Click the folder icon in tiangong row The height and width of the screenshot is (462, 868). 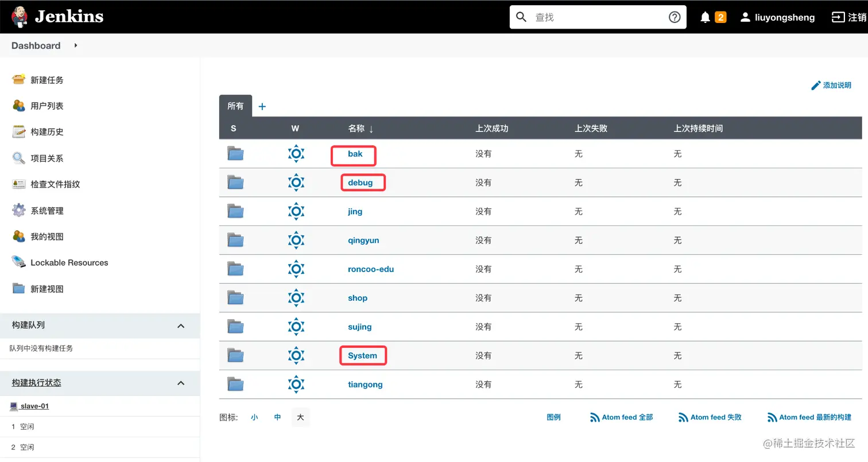click(235, 383)
